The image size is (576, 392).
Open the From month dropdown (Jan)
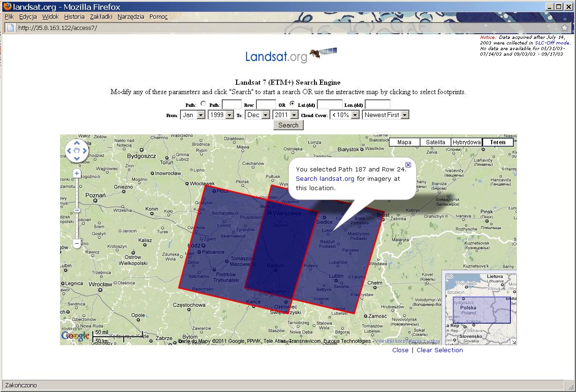tap(193, 115)
